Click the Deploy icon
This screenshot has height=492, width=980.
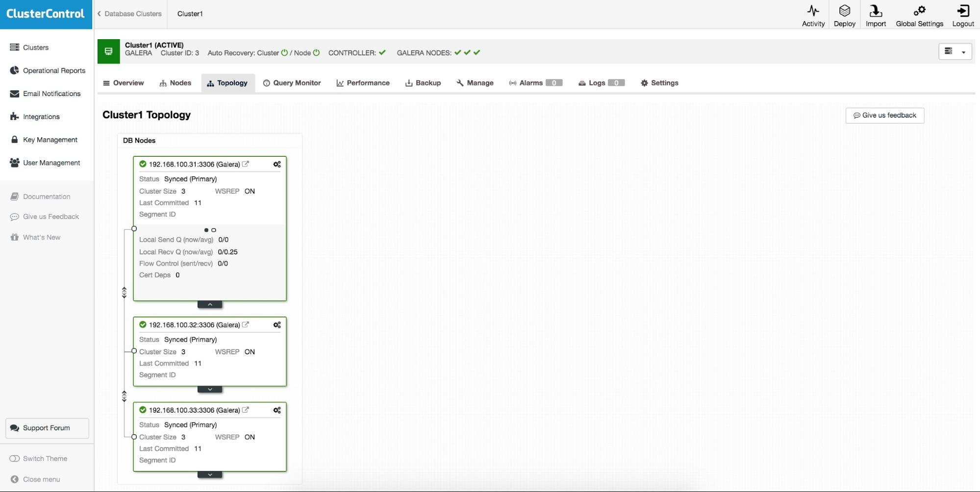[844, 15]
